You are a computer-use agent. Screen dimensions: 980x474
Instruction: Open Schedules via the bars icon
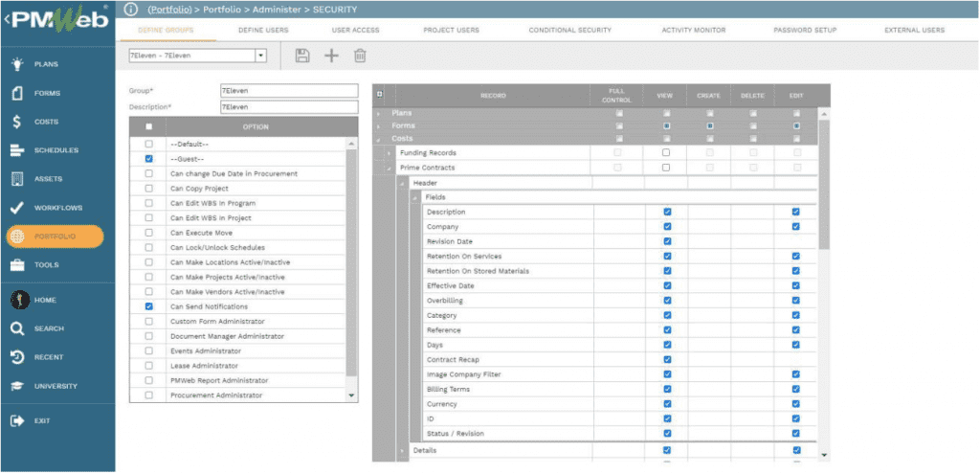pos(17,150)
